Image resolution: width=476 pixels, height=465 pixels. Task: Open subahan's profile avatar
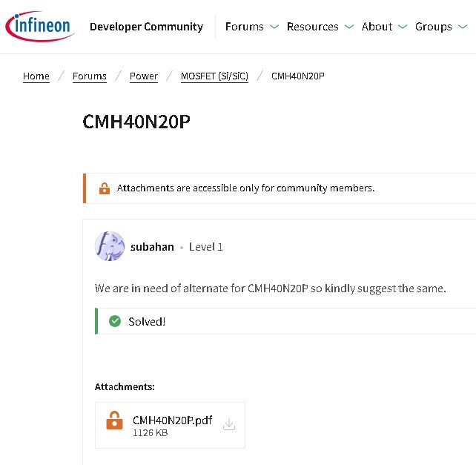[110, 246]
